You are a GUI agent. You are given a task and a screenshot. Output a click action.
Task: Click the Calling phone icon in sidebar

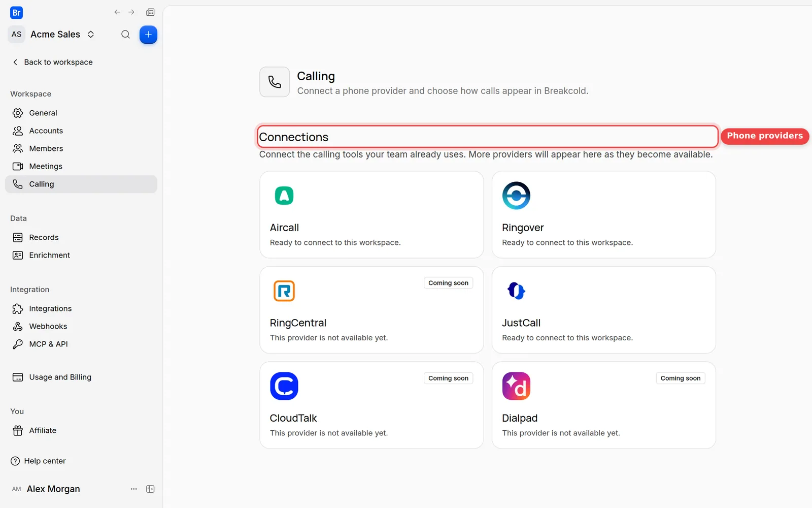click(x=18, y=184)
